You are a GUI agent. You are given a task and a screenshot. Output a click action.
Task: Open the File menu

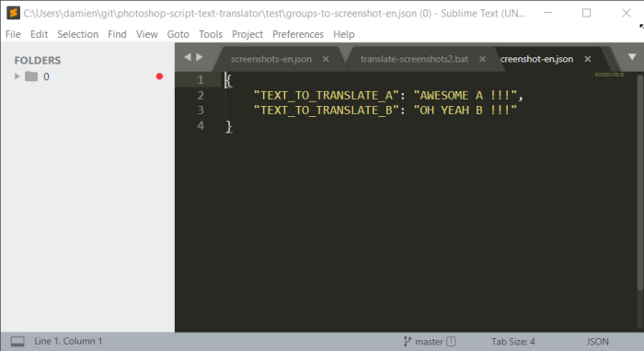tap(13, 34)
